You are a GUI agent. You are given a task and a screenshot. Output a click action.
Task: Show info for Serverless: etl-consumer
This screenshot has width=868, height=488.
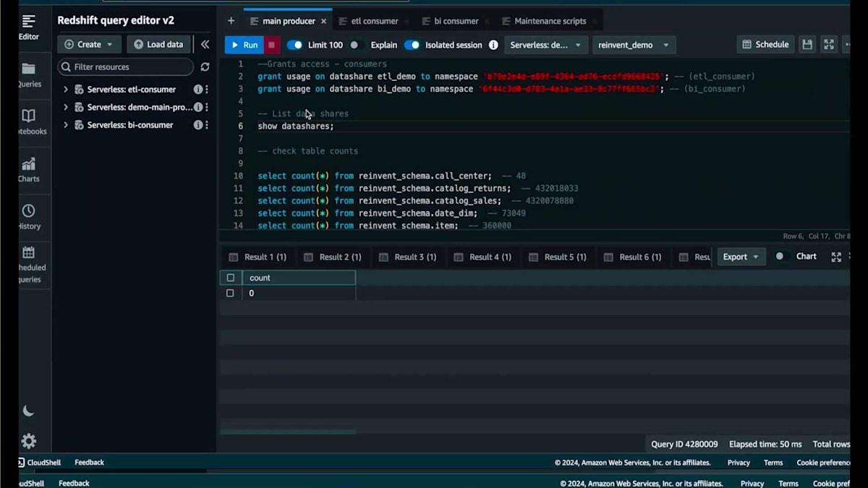pos(198,90)
